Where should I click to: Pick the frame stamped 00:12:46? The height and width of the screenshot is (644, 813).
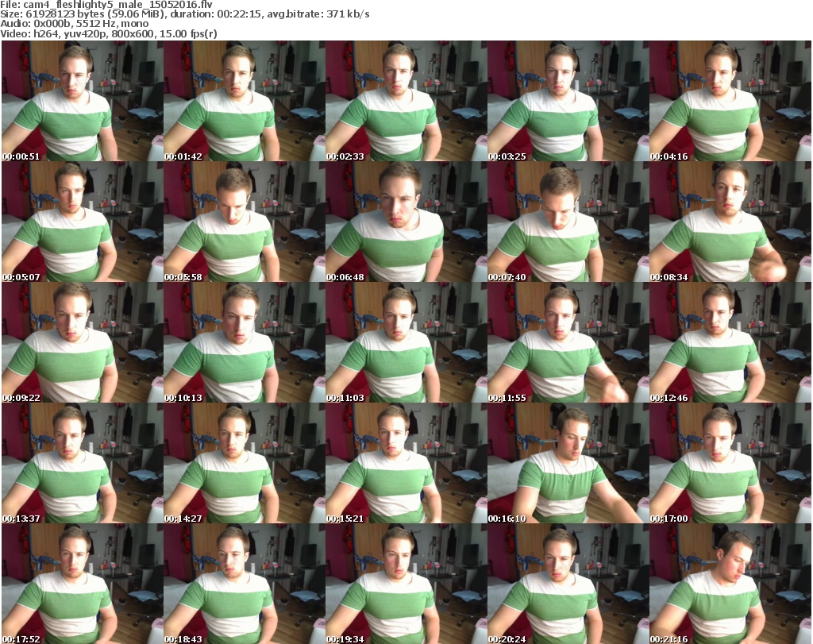click(730, 343)
